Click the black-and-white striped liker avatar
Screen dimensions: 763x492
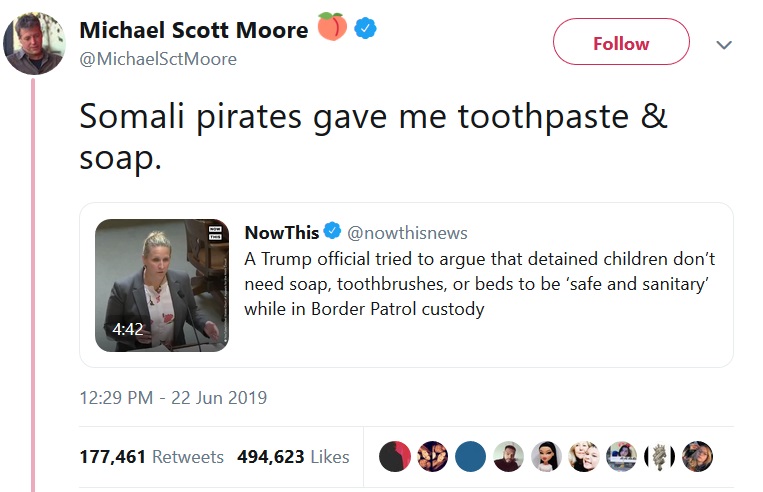point(660,456)
